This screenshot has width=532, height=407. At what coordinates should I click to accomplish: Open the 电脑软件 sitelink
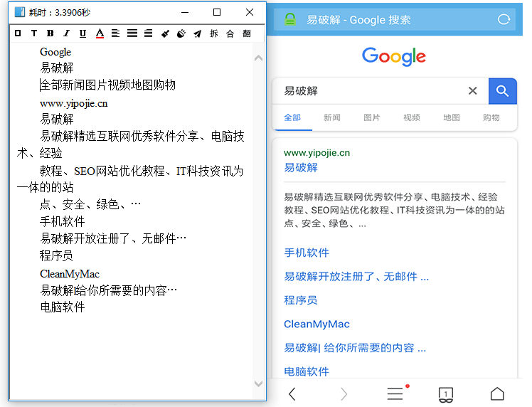tap(307, 371)
